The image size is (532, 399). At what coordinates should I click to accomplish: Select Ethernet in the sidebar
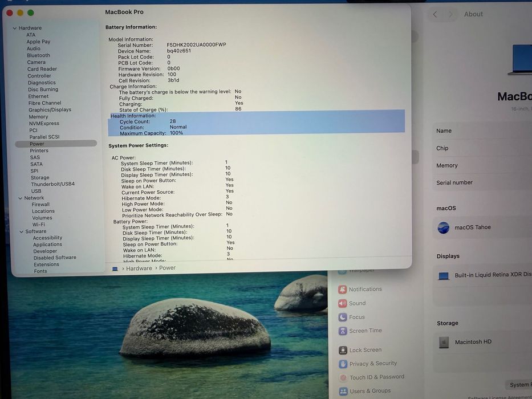tap(38, 96)
